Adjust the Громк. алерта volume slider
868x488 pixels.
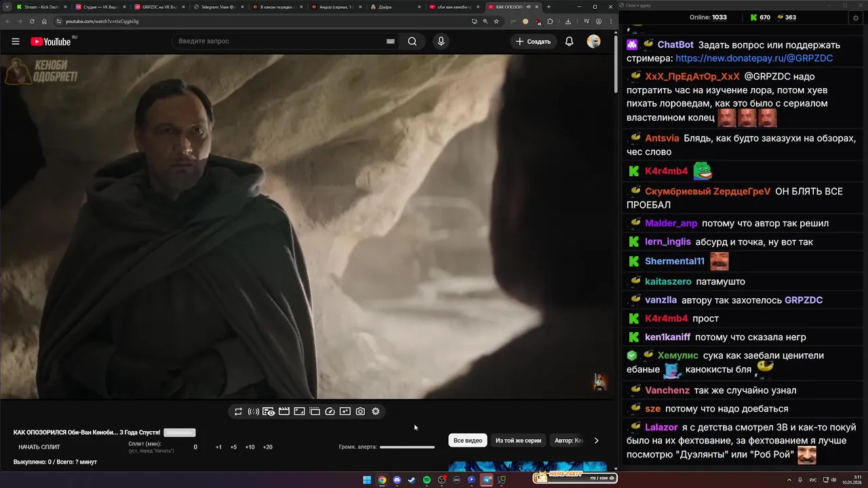click(407, 447)
